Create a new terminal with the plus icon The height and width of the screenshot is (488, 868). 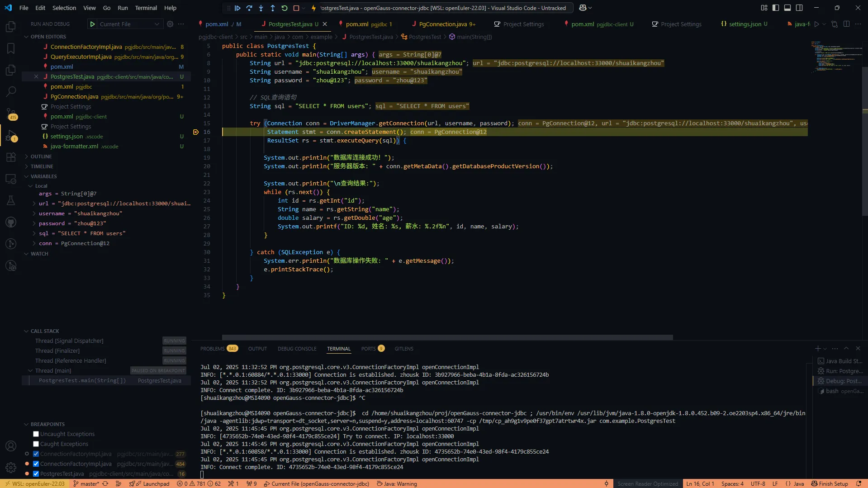point(817,348)
